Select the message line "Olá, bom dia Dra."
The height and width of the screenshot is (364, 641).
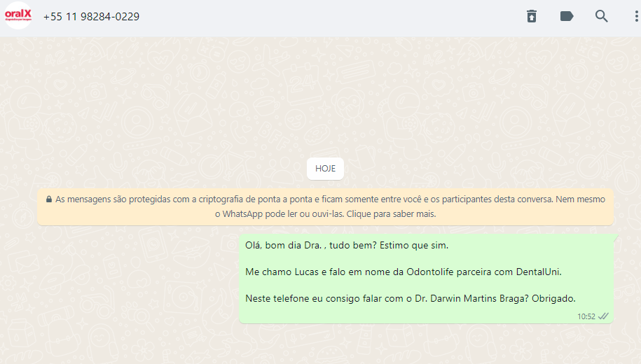[347, 245]
